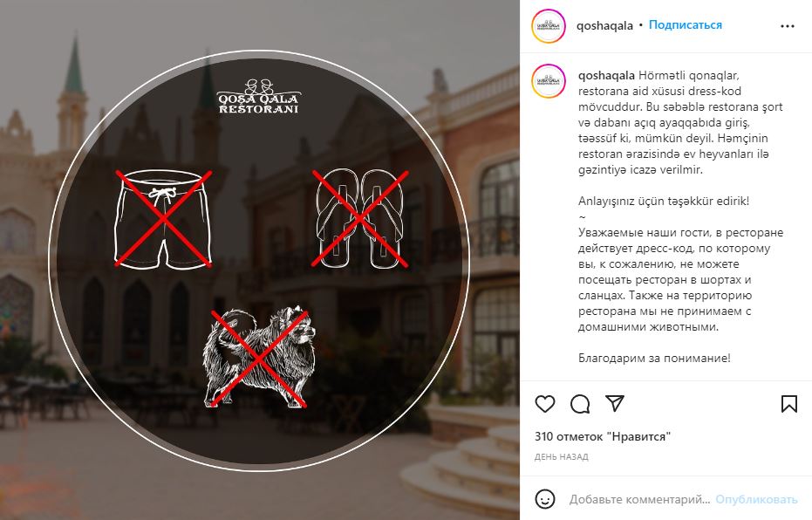View the 310 likes list

[603, 436]
